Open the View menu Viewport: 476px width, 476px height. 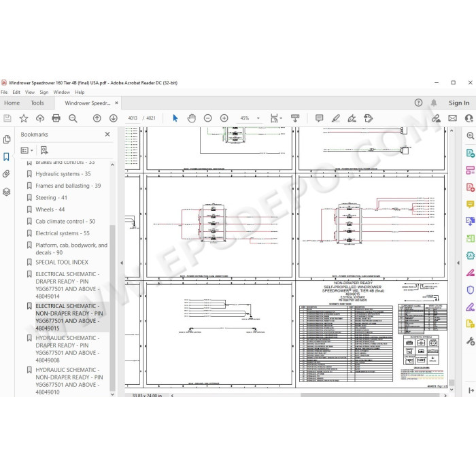[x=30, y=92]
